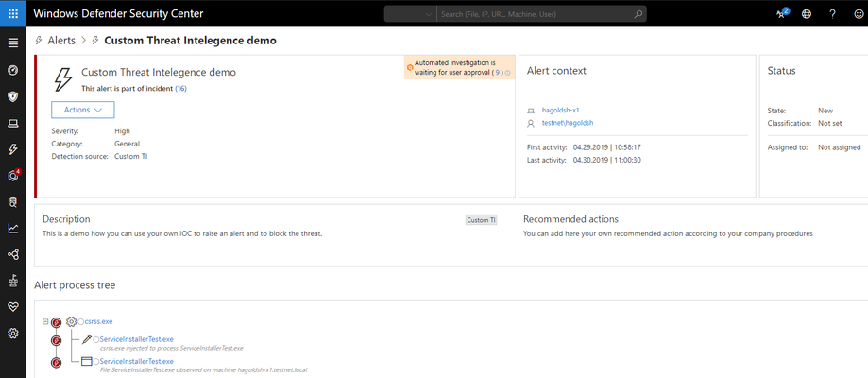Go to Alerts in the breadcrumb

point(61,41)
